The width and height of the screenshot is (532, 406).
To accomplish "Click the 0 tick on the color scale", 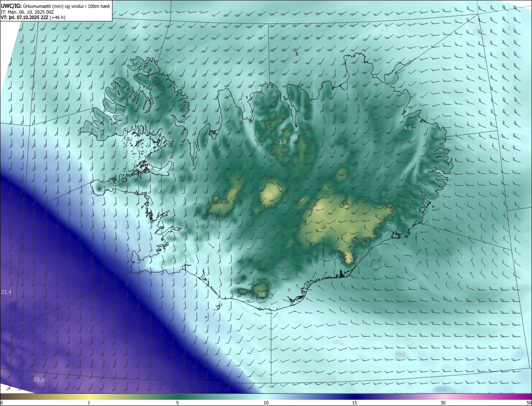I will coord(2,403).
